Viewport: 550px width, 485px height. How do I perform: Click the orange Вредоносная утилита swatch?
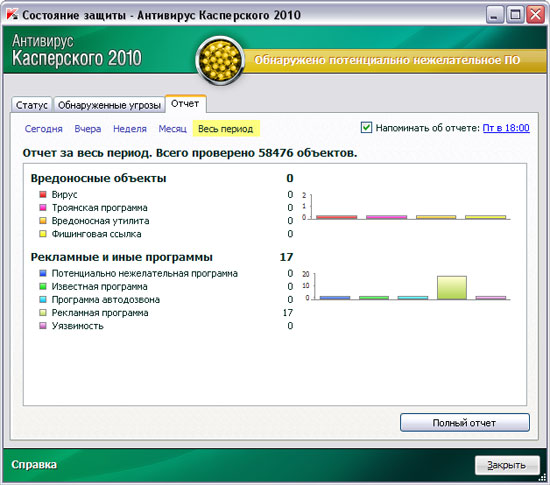tap(43, 221)
